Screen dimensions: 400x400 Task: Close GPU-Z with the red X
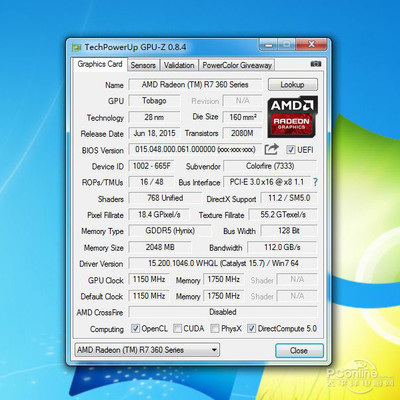tap(311, 44)
